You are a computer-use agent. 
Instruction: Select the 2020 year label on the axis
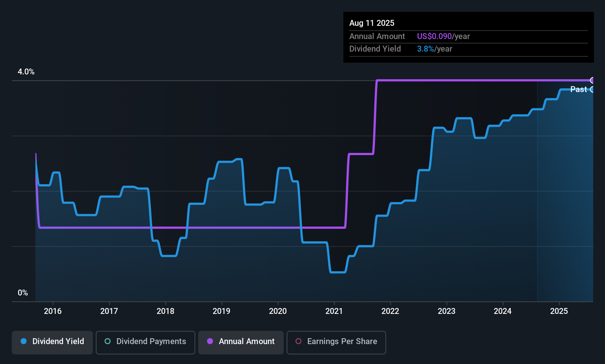pos(278,311)
